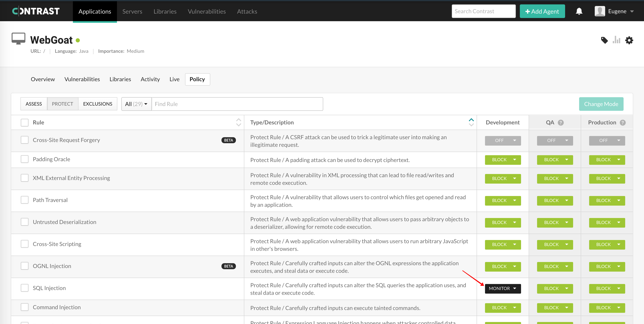Open the tag icon for WebGoat
Image resolution: width=644 pixels, height=324 pixels.
604,40
